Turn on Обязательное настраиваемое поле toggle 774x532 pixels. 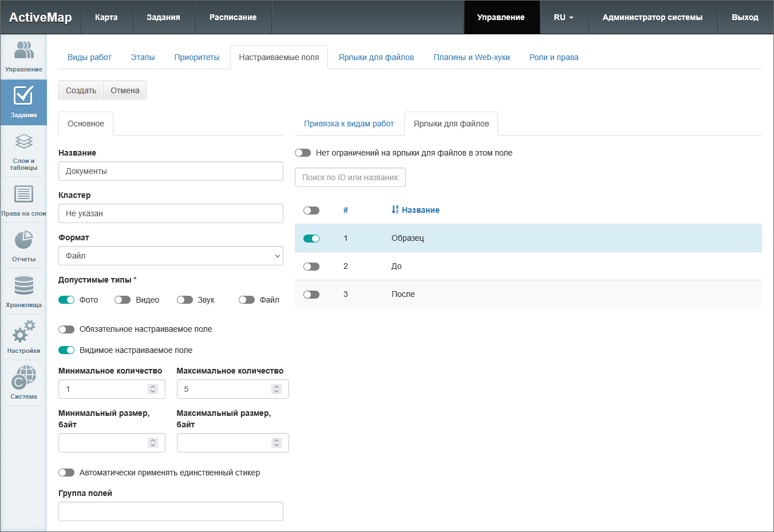66,329
